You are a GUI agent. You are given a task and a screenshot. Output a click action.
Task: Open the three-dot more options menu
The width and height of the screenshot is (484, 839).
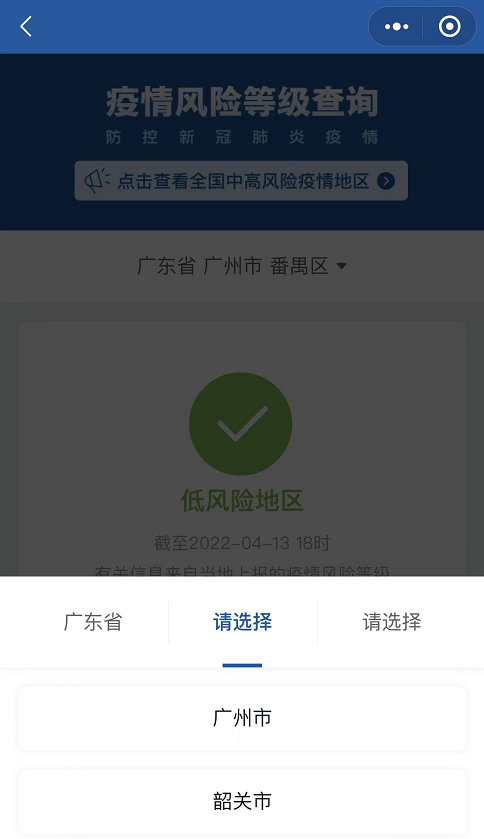[396, 26]
